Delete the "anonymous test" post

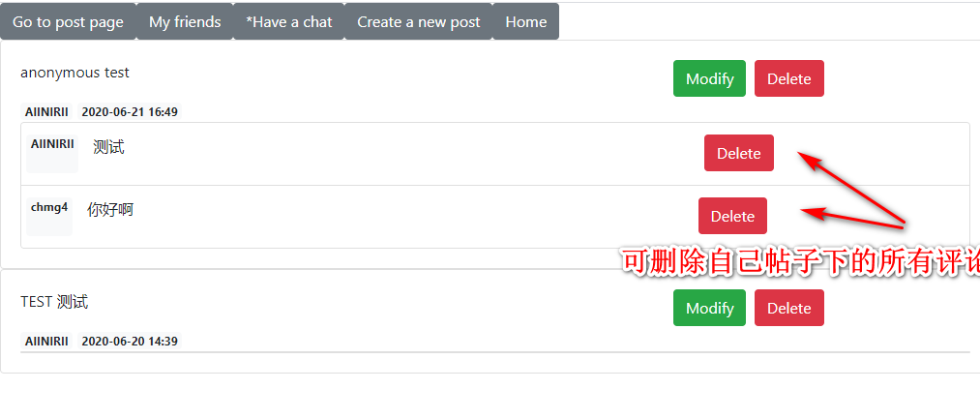pyautogui.click(x=788, y=79)
